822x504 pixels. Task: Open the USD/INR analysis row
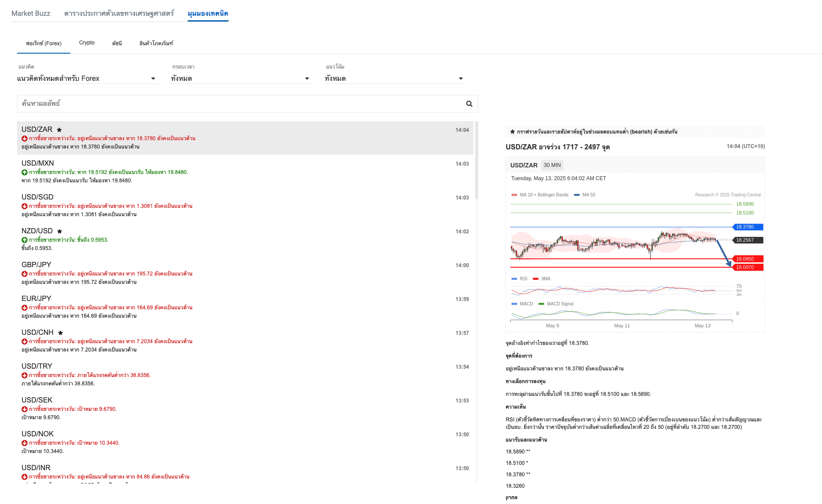click(x=245, y=472)
